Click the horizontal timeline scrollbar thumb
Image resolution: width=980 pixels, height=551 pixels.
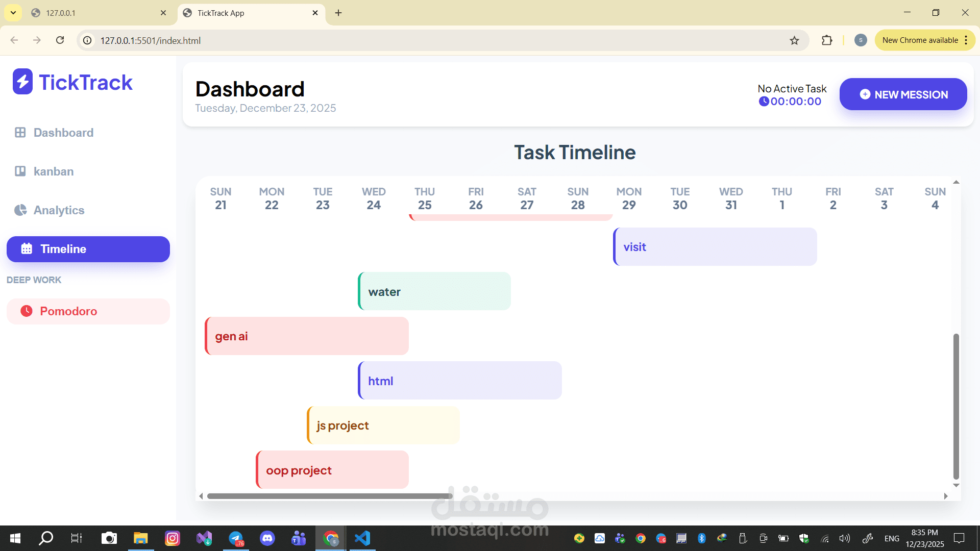329,496
